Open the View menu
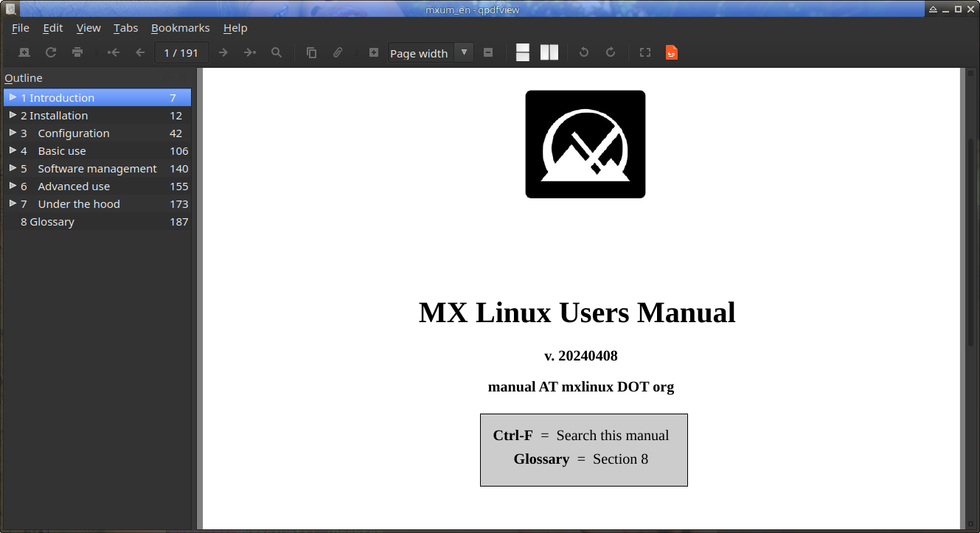The width and height of the screenshot is (980, 533). tap(88, 28)
